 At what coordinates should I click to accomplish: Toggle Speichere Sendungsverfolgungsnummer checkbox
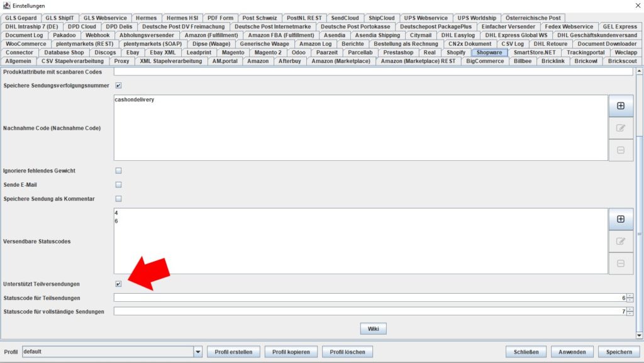(118, 86)
